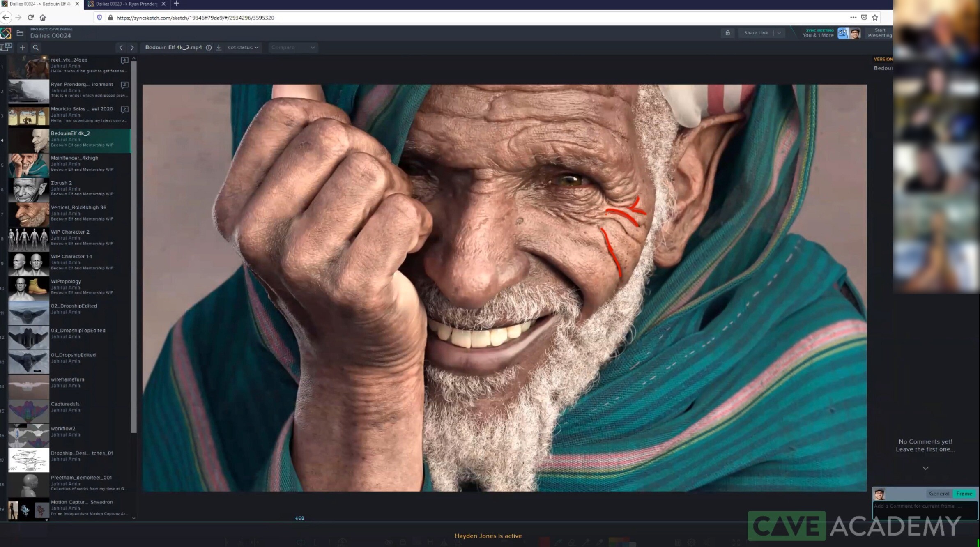Image resolution: width=980 pixels, height=547 pixels.
Task: Open search in the items list
Action: [x=36, y=48]
